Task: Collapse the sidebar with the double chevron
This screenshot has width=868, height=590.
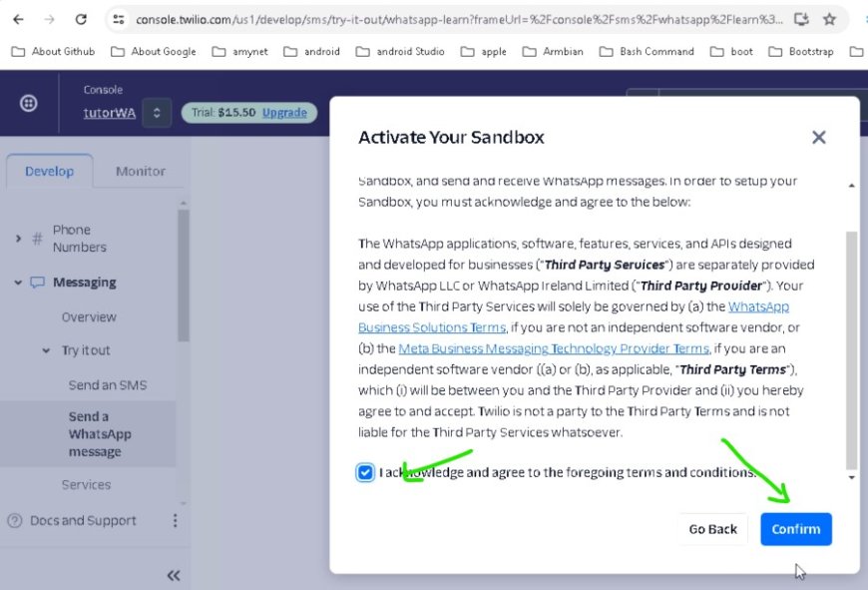Action: [174, 576]
